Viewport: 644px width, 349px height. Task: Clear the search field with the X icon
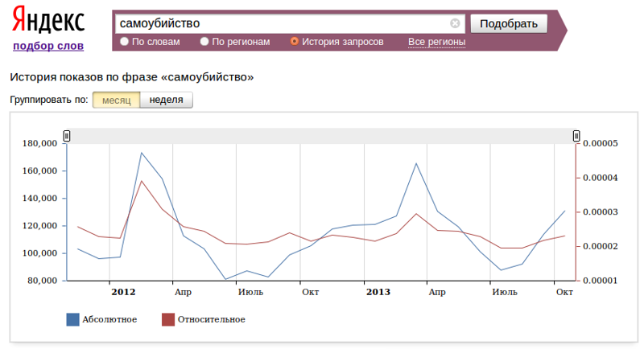coord(455,23)
